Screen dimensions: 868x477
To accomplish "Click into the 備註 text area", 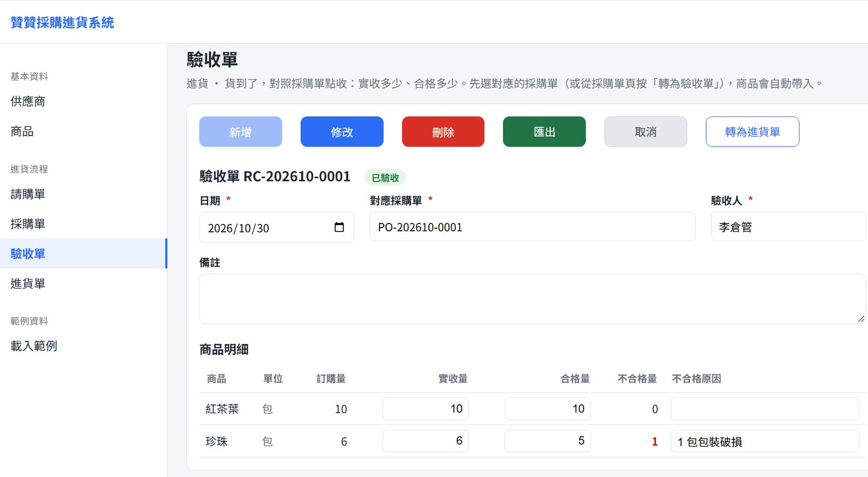I will (x=532, y=299).
